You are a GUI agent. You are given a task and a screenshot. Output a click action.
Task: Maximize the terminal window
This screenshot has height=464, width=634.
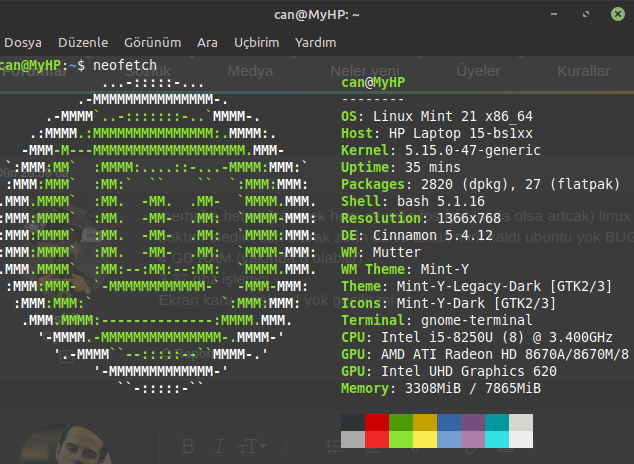(589, 14)
